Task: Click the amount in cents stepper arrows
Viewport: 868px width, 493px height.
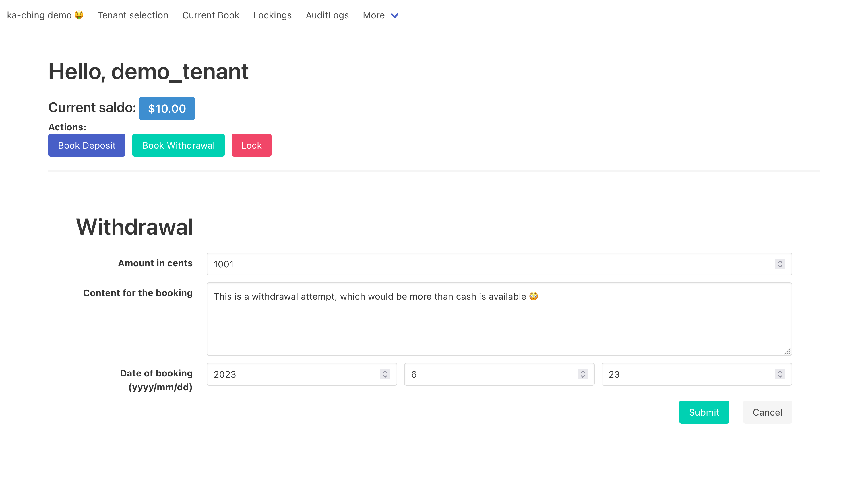Action: [780, 264]
